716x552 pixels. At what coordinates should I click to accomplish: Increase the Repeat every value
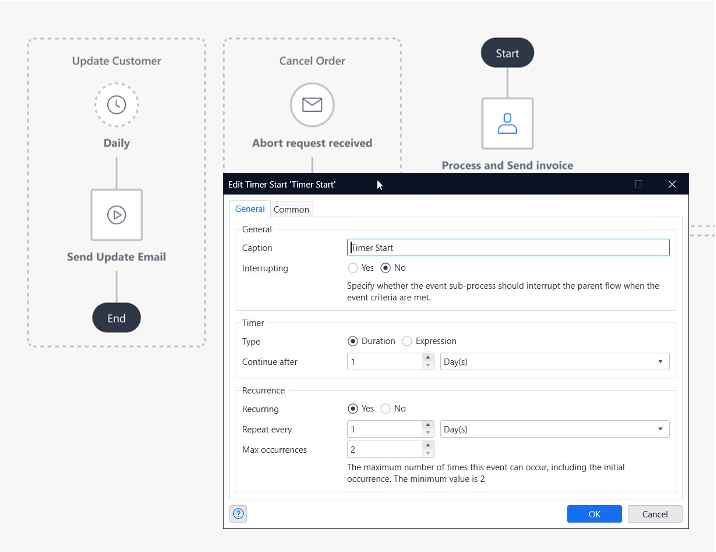coord(428,425)
